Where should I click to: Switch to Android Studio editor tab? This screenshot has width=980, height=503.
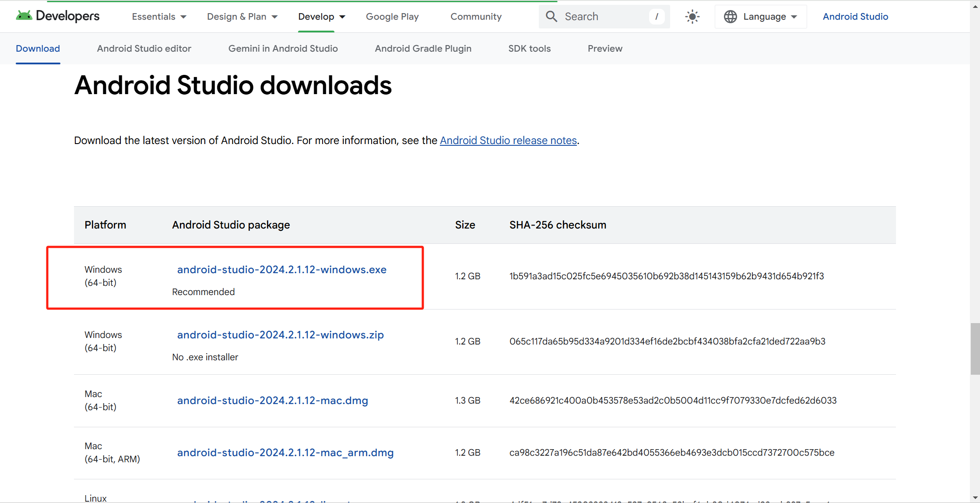[x=144, y=49]
